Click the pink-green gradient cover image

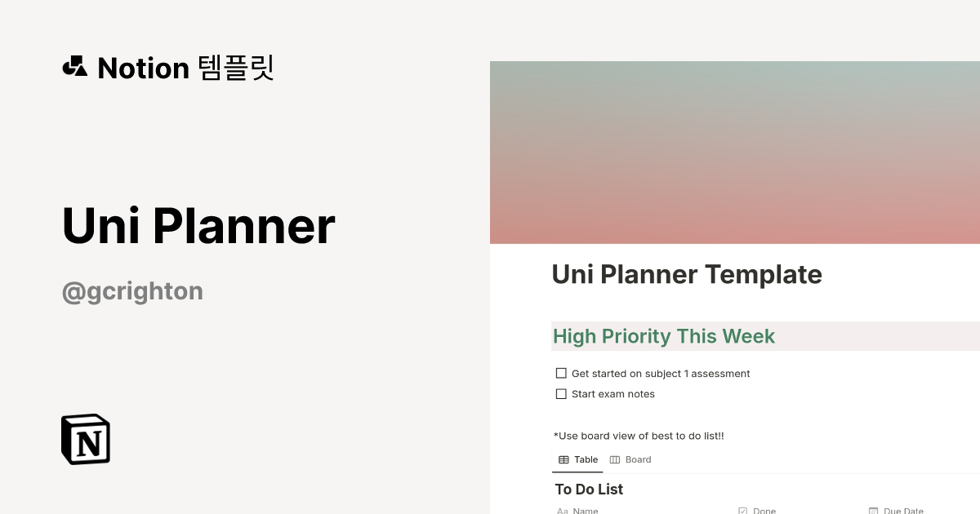point(735,153)
